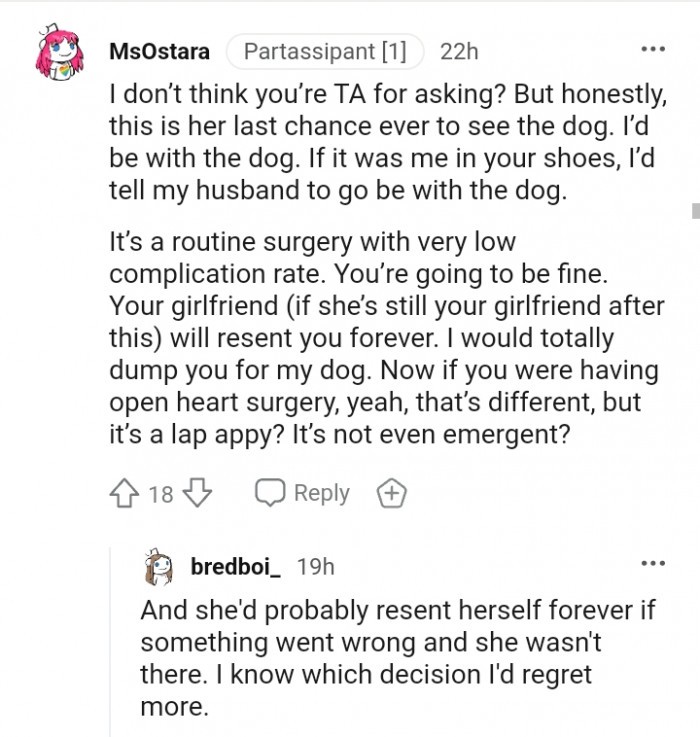Open three-dot options on MsOstara's comment
The height and width of the screenshot is (737, 700).
pyautogui.click(x=653, y=48)
